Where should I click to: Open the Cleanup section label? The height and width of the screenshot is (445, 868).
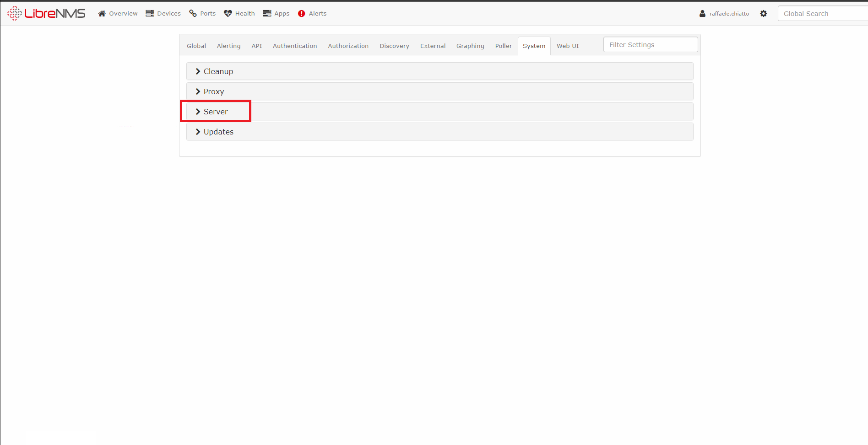(218, 71)
